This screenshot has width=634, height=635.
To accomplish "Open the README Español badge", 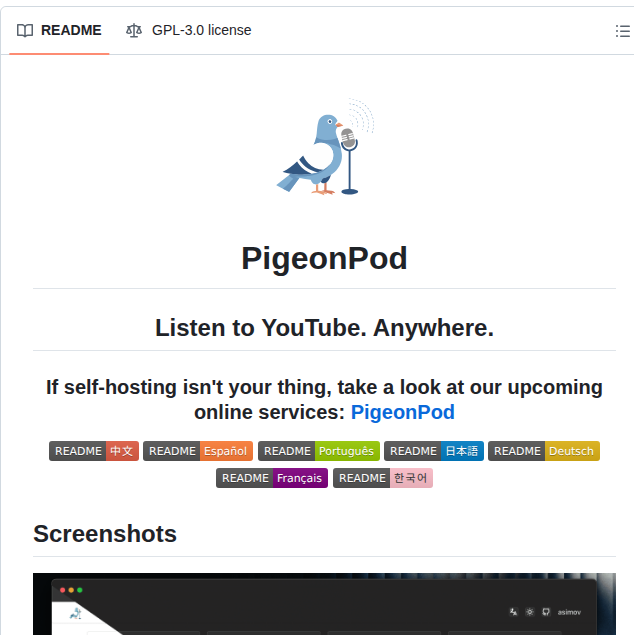I will [198, 451].
